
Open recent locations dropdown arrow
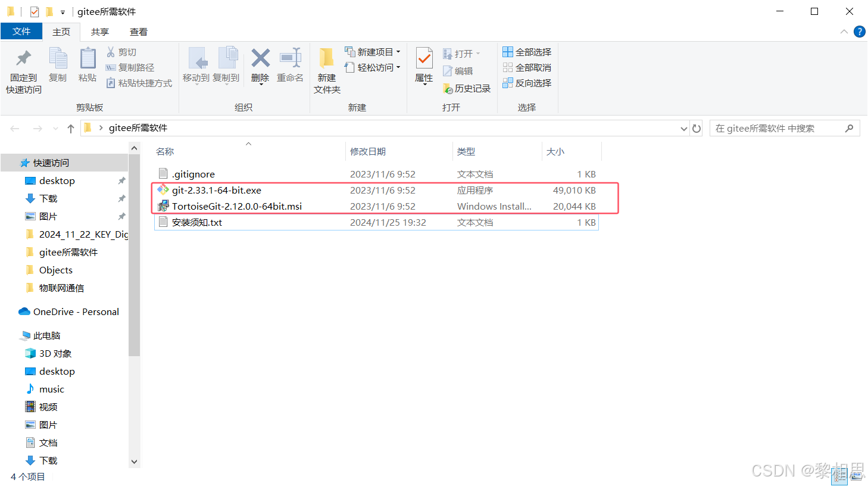point(55,129)
